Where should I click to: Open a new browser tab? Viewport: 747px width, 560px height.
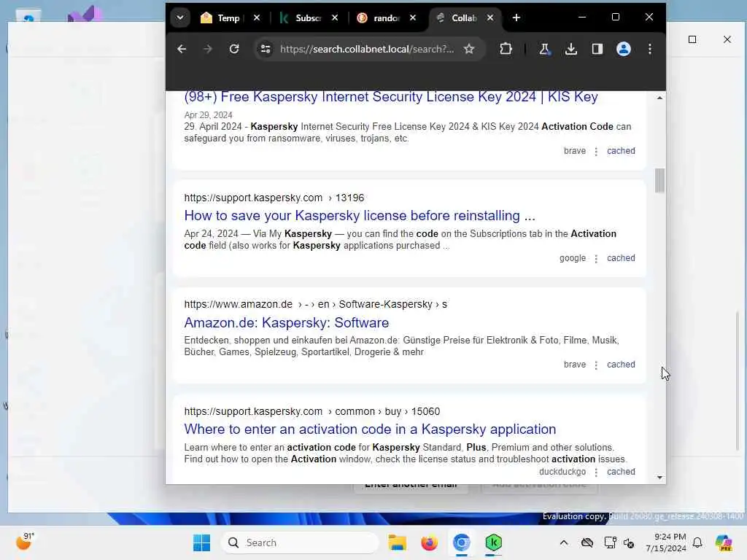coord(516,17)
